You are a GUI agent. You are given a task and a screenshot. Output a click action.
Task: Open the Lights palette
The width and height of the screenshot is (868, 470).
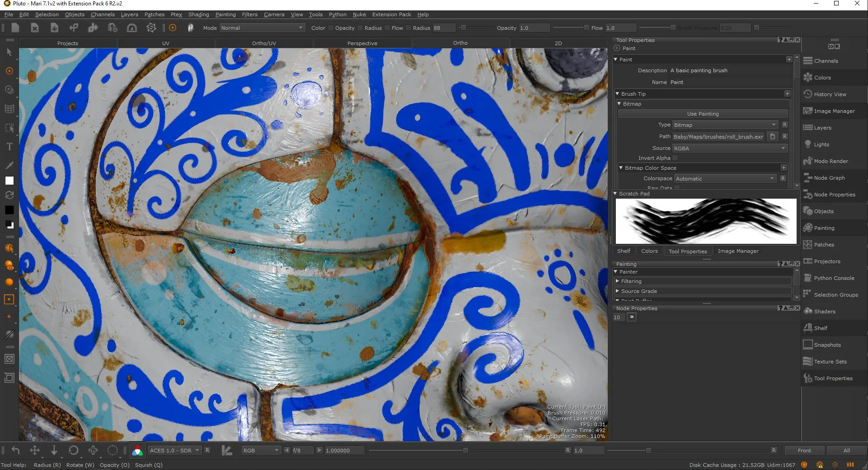821,144
